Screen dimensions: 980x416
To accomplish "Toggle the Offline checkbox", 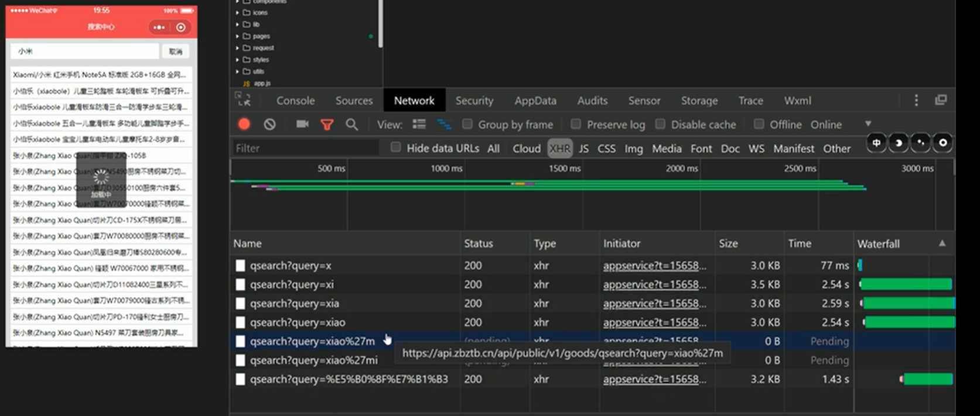I will (759, 124).
